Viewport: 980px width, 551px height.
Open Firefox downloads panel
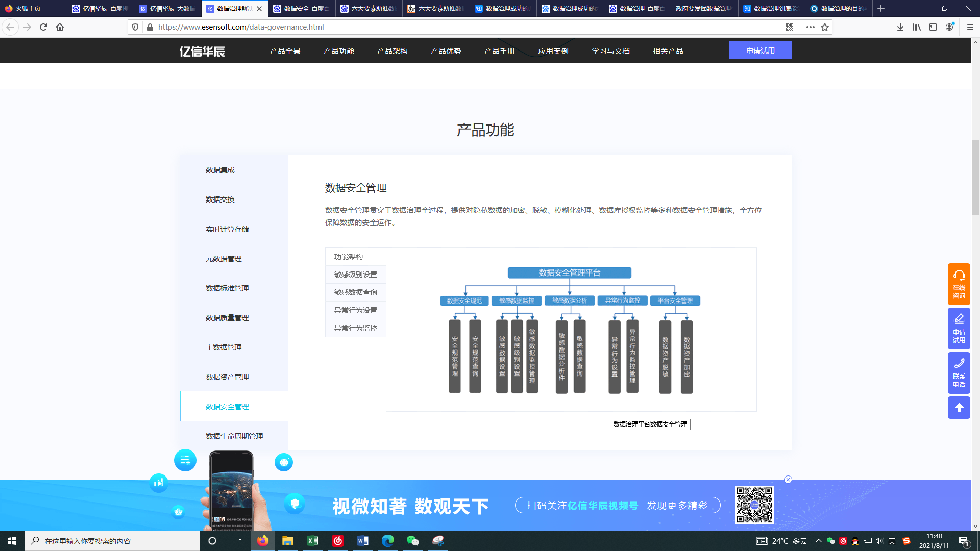coord(900,27)
